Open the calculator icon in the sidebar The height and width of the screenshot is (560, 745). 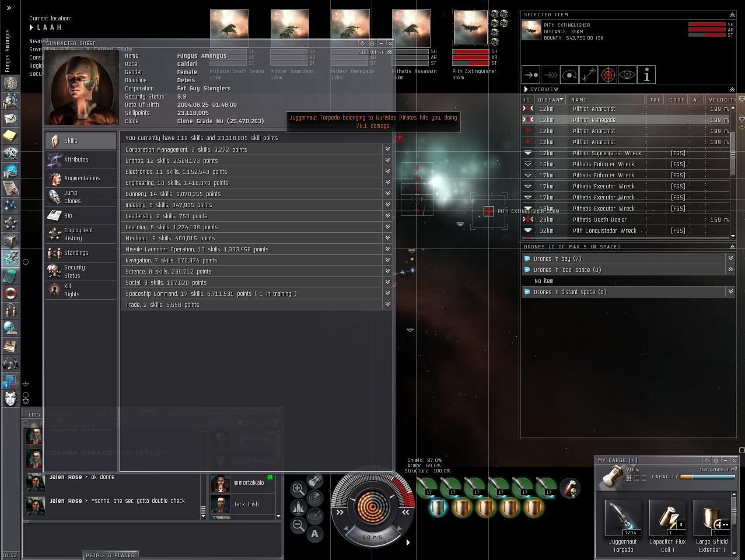tap(11, 275)
